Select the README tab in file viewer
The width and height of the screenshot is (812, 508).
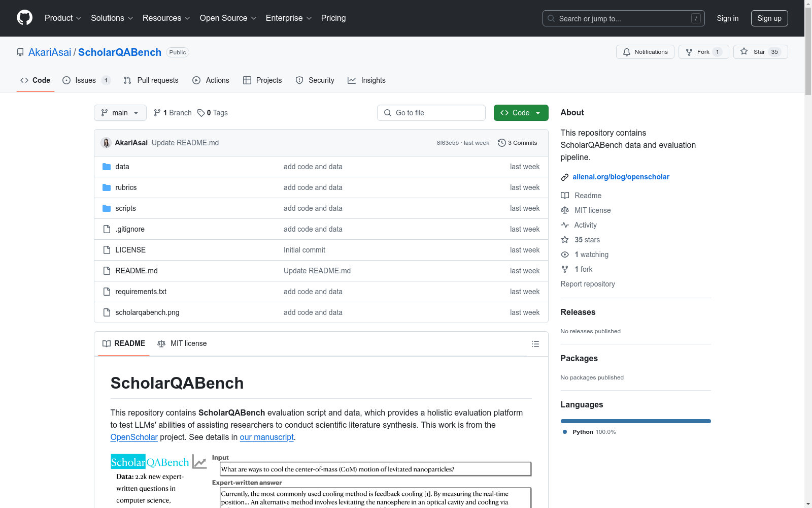coord(124,343)
